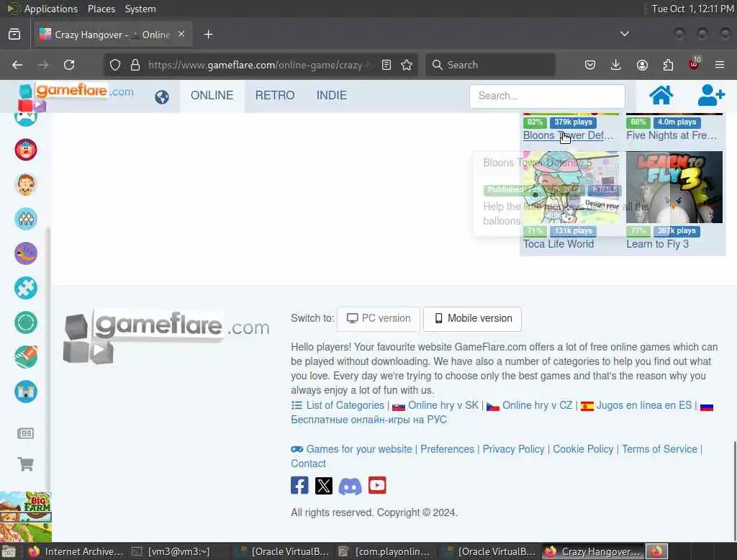Open Firefox downloads panel
This screenshot has width=737, height=560.
(616, 65)
